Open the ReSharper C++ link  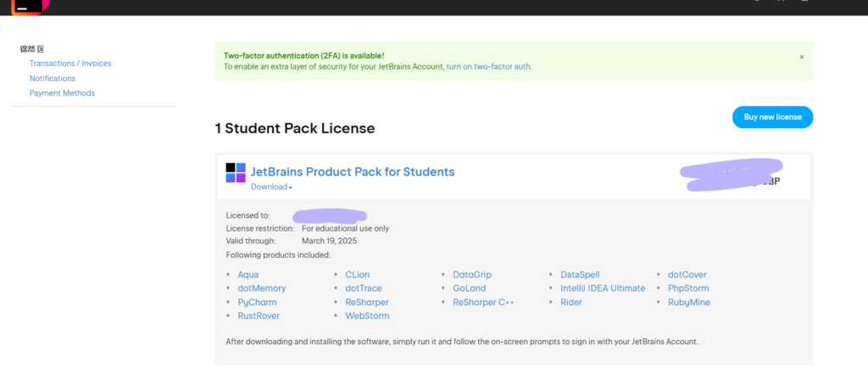point(483,302)
